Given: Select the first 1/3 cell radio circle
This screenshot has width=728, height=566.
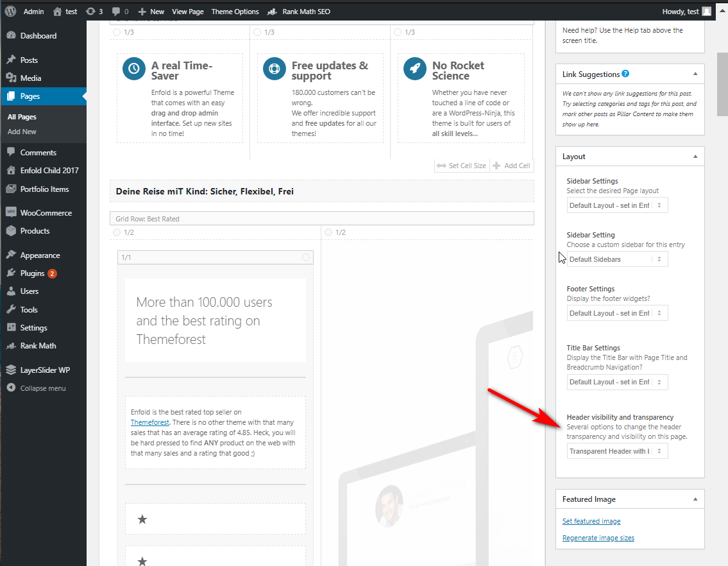Looking at the screenshot, I should click(x=117, y=32).
